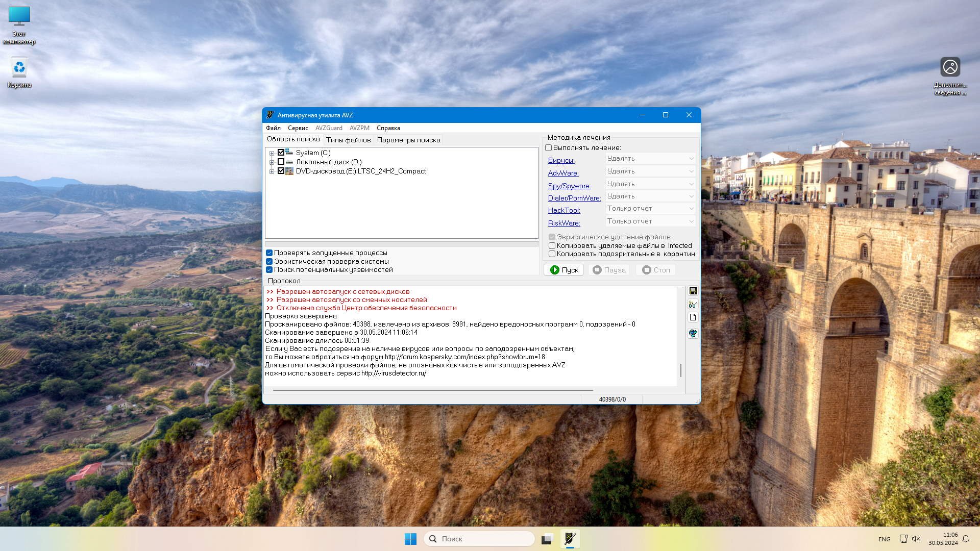Toggle Копировать подозрительные в карантин checkbox
Image resolution: width=980 pixels, height=551 pixels.
coord(552,254)
